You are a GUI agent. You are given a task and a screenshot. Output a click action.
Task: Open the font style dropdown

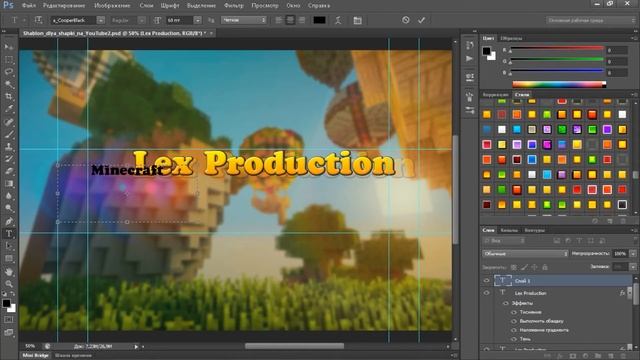[141, 20]
